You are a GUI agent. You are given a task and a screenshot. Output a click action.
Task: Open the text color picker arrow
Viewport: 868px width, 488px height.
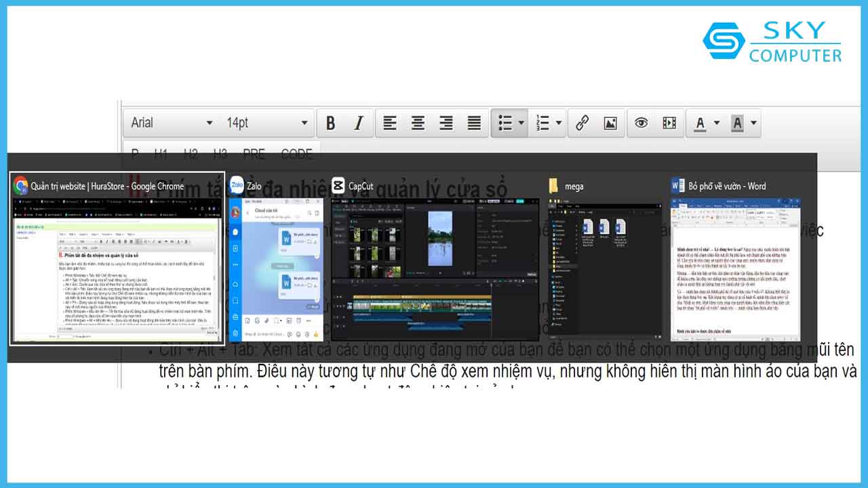(717, 123)
